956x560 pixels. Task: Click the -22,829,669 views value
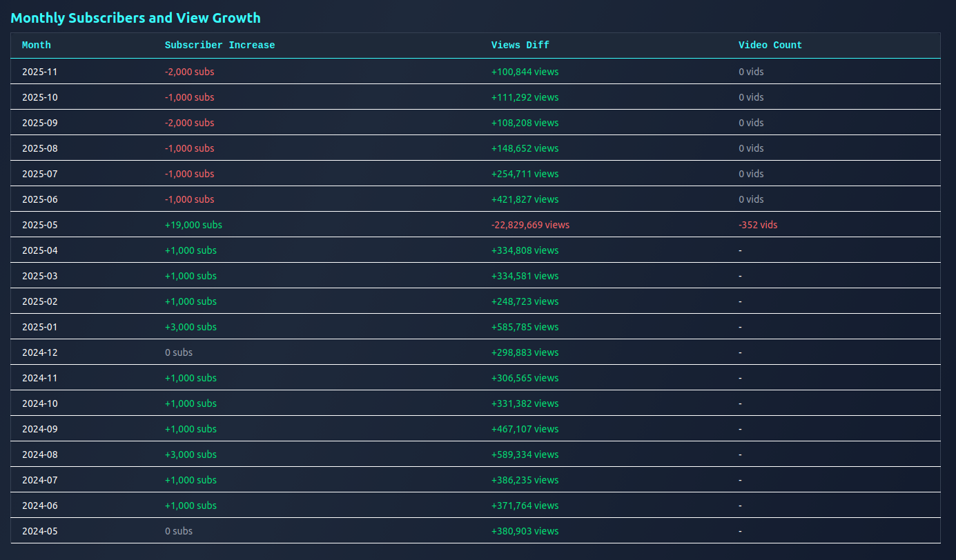pos(530,225)
